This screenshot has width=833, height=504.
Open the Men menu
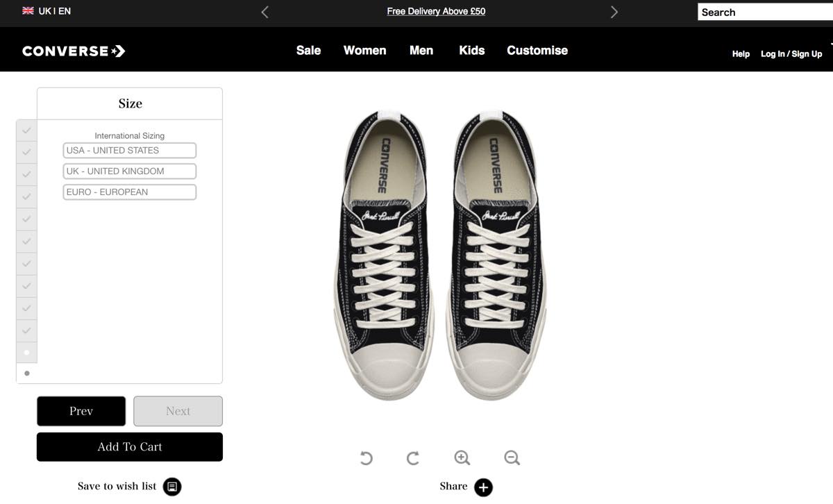click(x=421, y=50)
